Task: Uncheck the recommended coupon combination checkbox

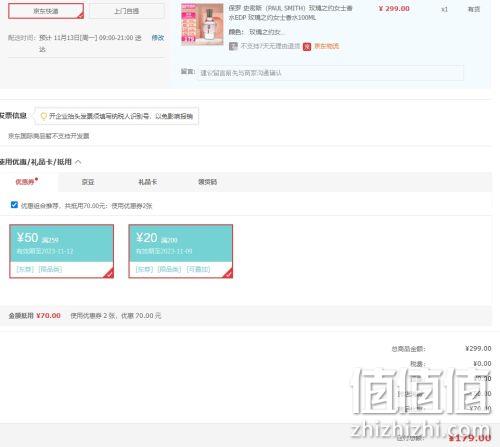Action: tap(14, 205)
